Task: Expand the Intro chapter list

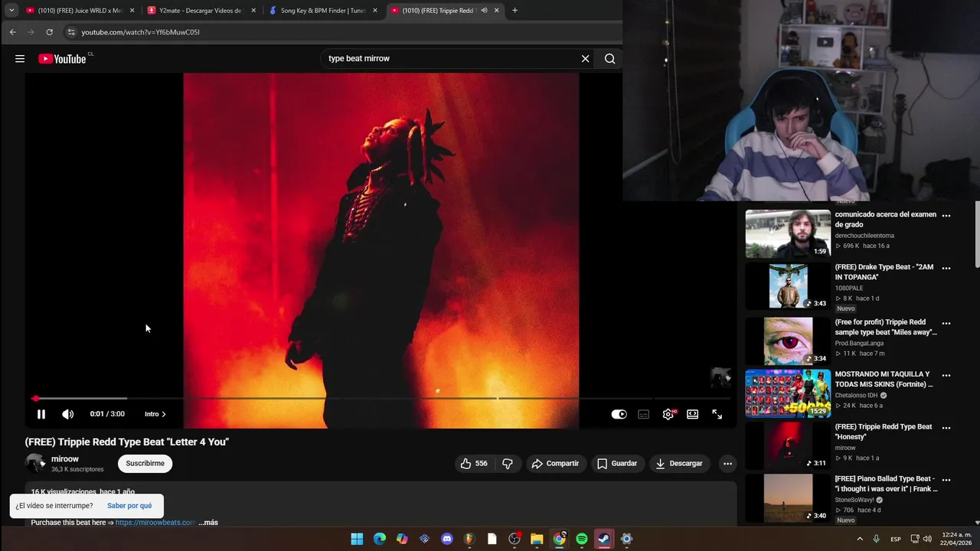Action: 155,414
